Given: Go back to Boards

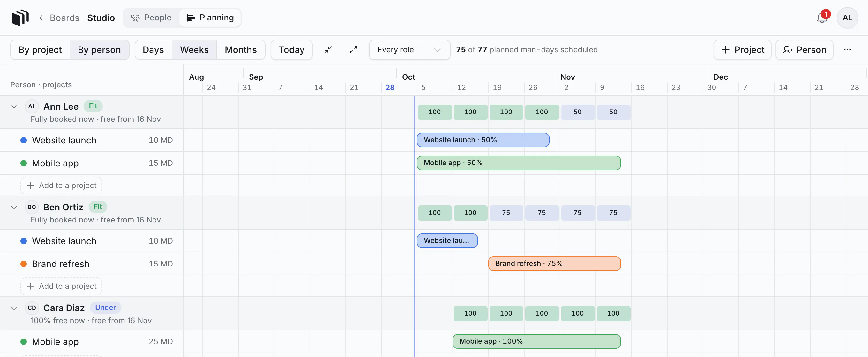Looking at the screenshot, I should (59, 18).
